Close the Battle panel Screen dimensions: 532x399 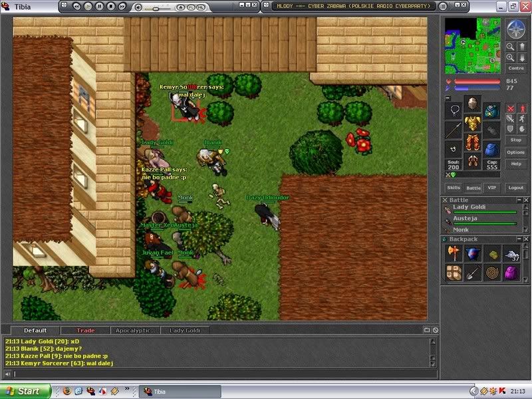click(526, 200)
